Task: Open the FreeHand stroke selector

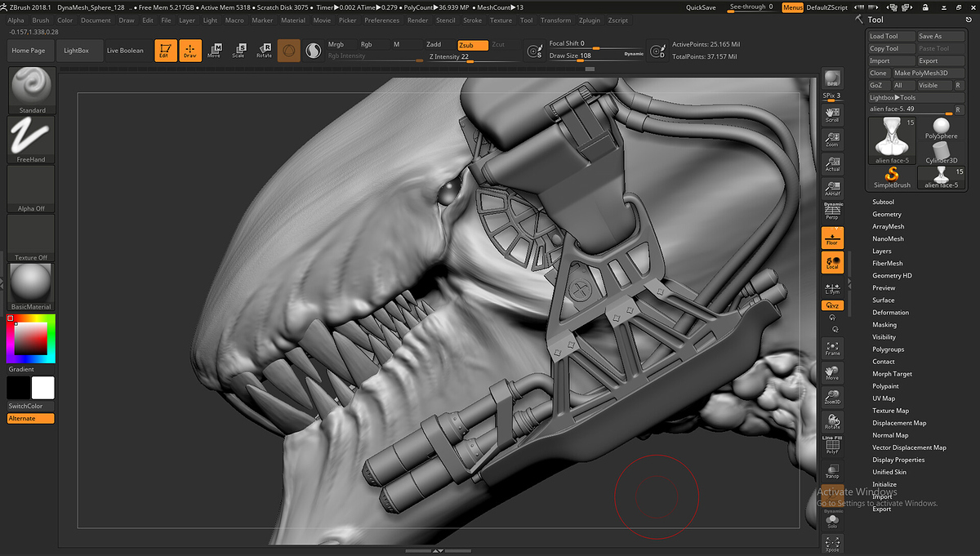Action: point(32,140)
